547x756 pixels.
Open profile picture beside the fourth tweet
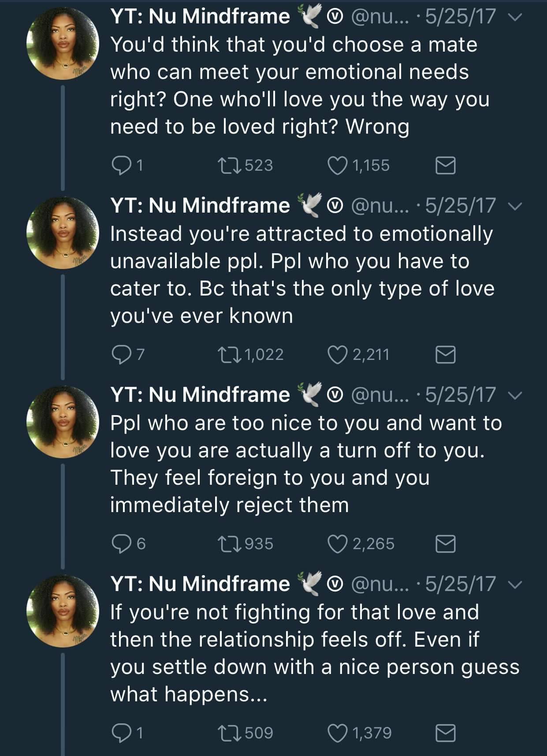click(63, 611)
